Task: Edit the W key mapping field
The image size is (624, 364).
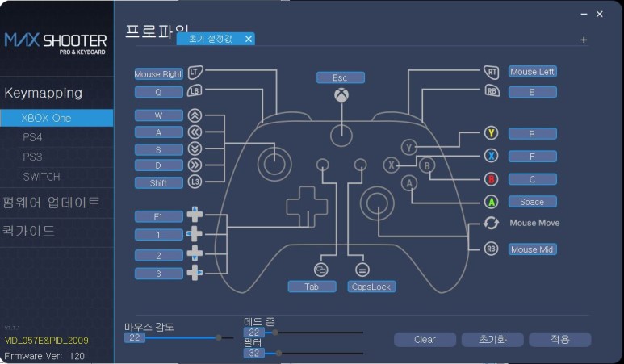Action: (158, 115)
